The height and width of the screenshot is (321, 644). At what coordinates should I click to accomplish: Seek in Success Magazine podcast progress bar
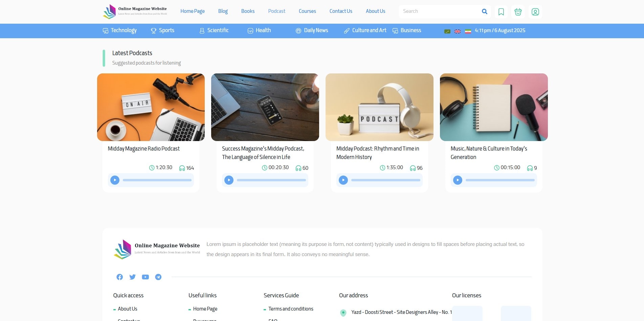point(271,180)
